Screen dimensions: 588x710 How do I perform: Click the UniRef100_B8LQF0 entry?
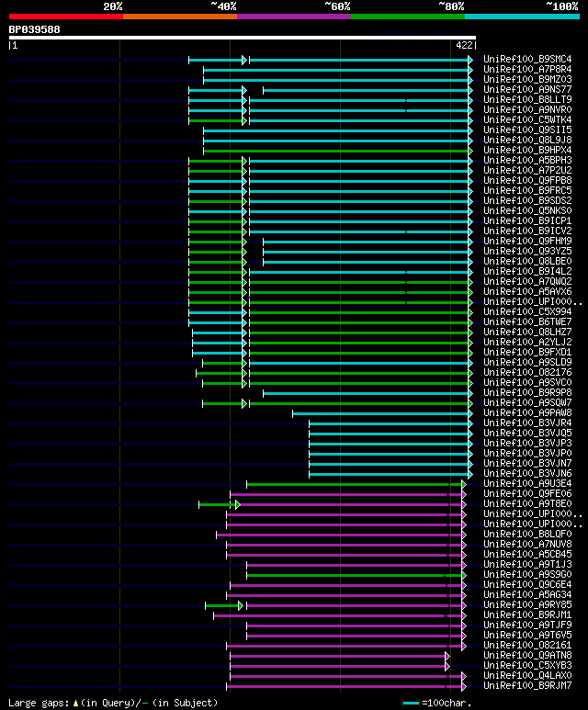point(527,535)
